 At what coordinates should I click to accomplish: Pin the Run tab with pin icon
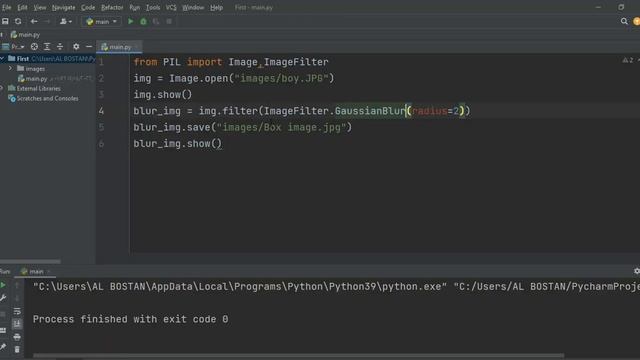coord(3,347)
